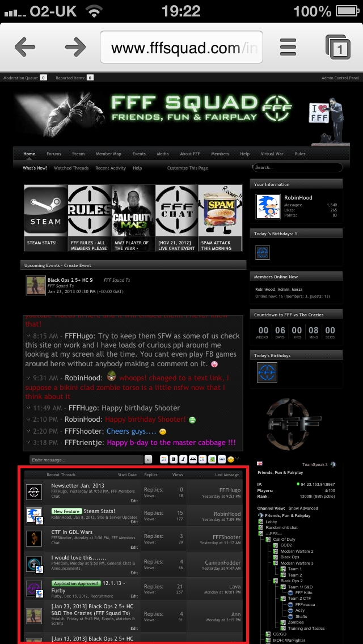This screenshot has width=363, height=644.
Task: Open the Member Map tab
Action: coord(108,154)
